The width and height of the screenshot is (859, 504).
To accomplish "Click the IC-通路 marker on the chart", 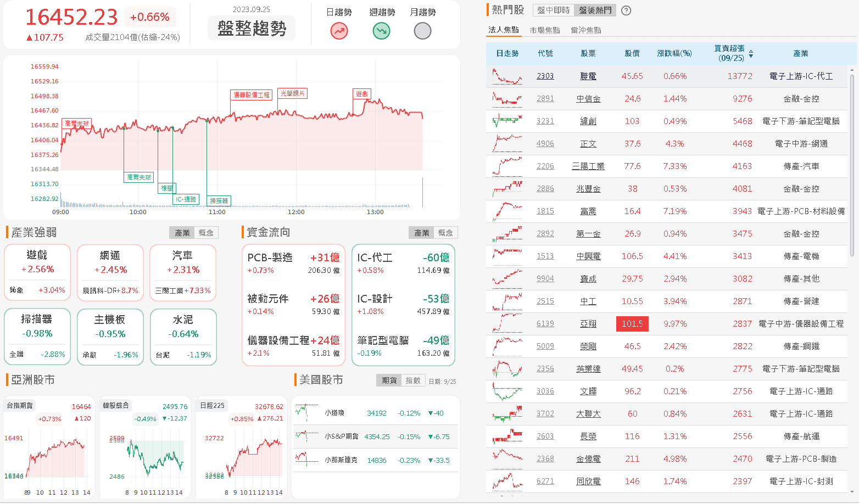I will pos(186,199).
